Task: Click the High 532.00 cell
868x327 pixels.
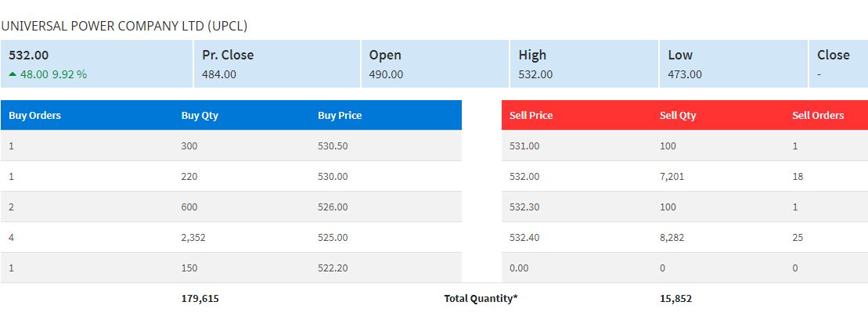Action: (x=583, y=63)
